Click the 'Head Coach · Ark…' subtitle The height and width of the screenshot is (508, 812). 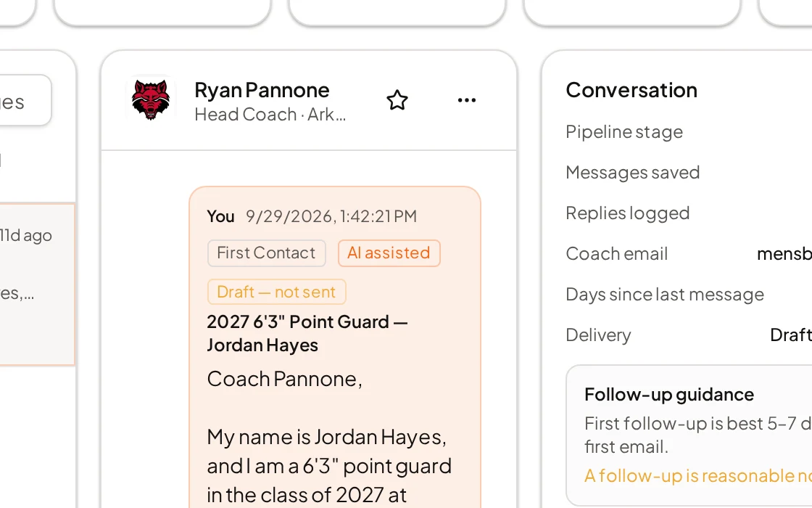(x=270, y=115)
